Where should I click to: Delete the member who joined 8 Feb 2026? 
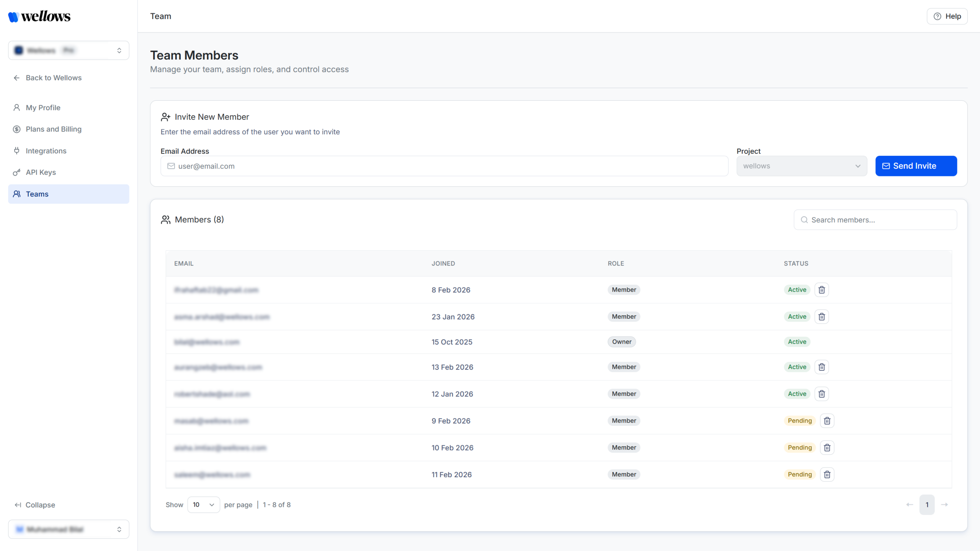pyautogui.click(x=822, y=290)
